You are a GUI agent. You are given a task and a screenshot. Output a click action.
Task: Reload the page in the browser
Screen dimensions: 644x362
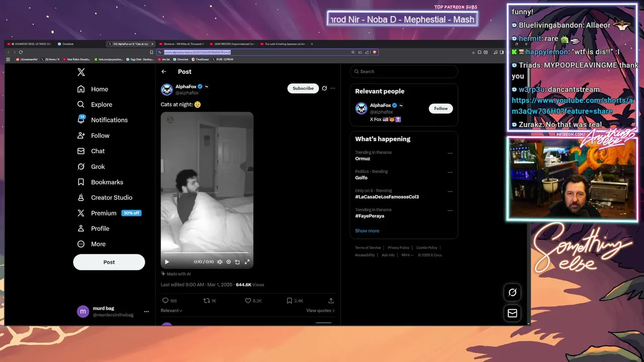pos(21,52)
